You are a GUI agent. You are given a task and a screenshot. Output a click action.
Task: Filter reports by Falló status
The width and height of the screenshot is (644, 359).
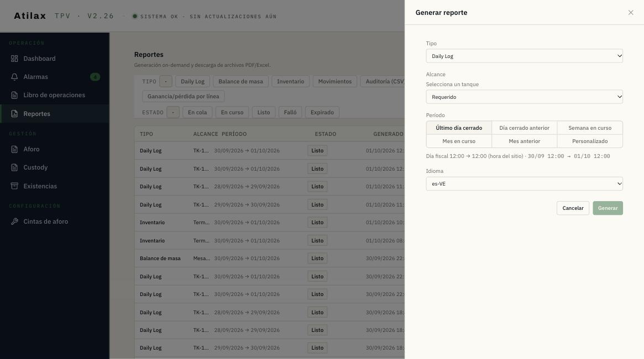click(x=290, y=113)
